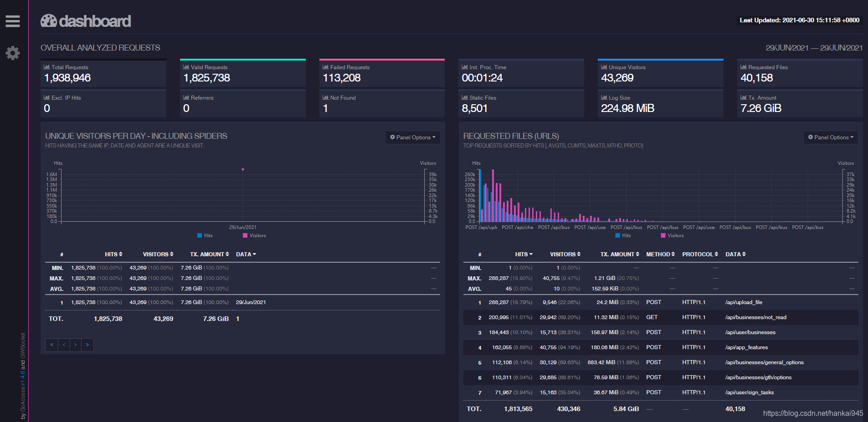The image size is (868, 422).
Task: Go to last page of visitors table
Action: (x=87, y=345)
